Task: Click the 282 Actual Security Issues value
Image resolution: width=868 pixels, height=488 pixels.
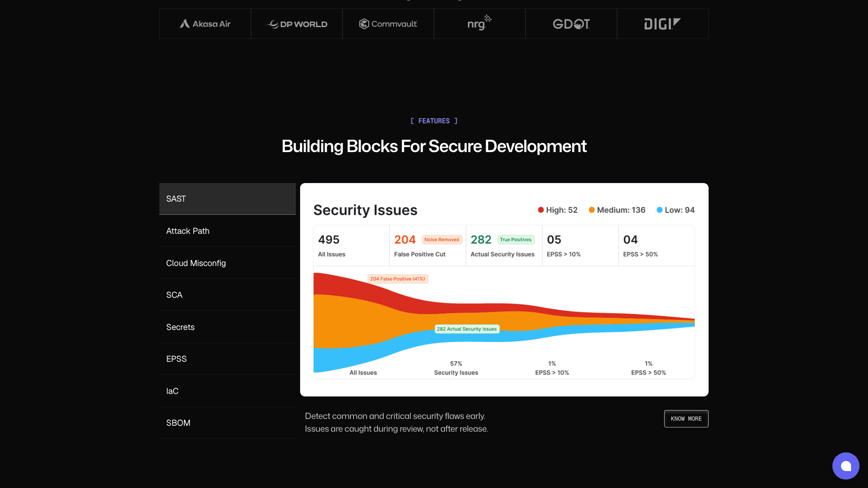Action: [481, 240]
